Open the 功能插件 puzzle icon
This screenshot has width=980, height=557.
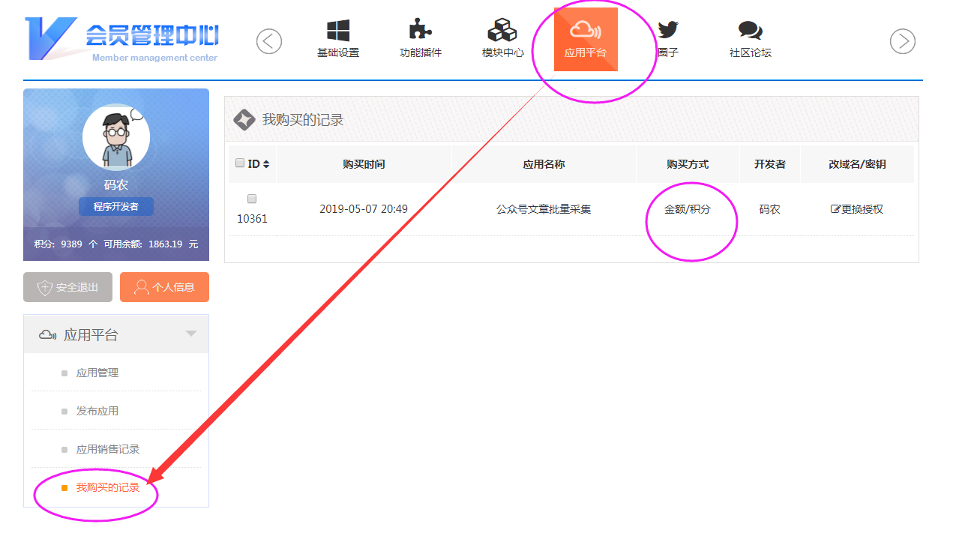coord(420,31)
